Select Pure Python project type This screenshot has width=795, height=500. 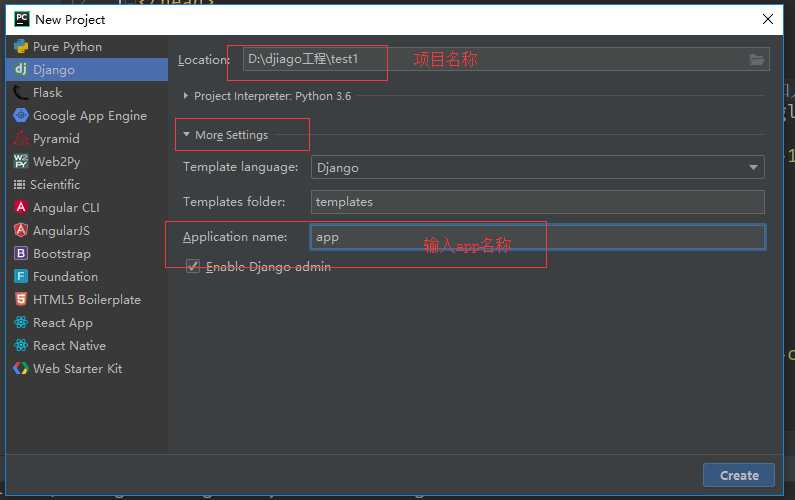(x=87, y=47)
